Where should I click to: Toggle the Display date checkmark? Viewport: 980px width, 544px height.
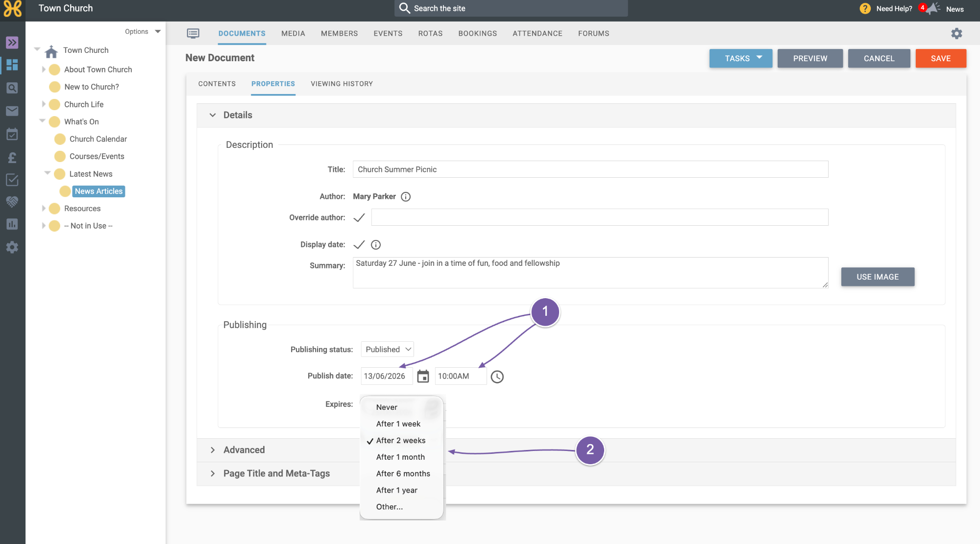[359, 244]
